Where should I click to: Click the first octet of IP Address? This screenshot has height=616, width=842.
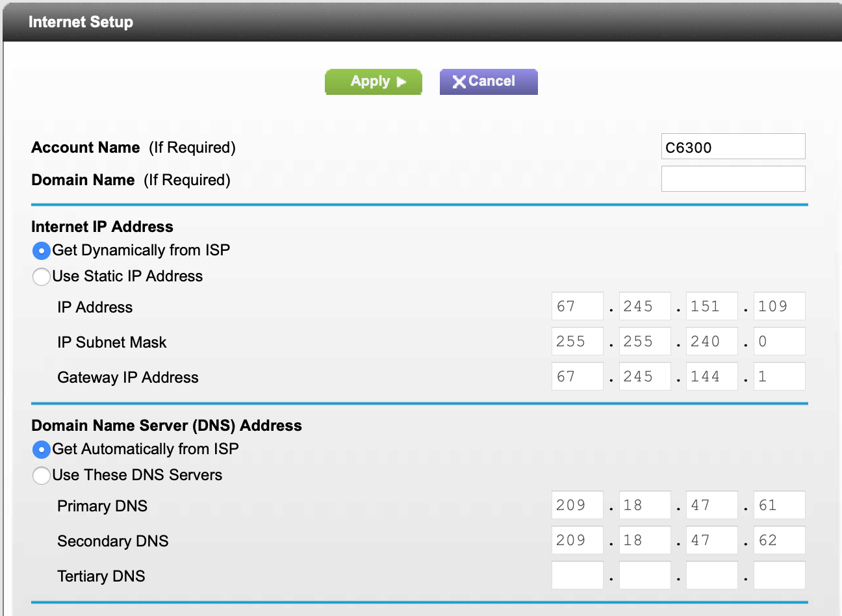pyautogui.click(x=577, y=305)
